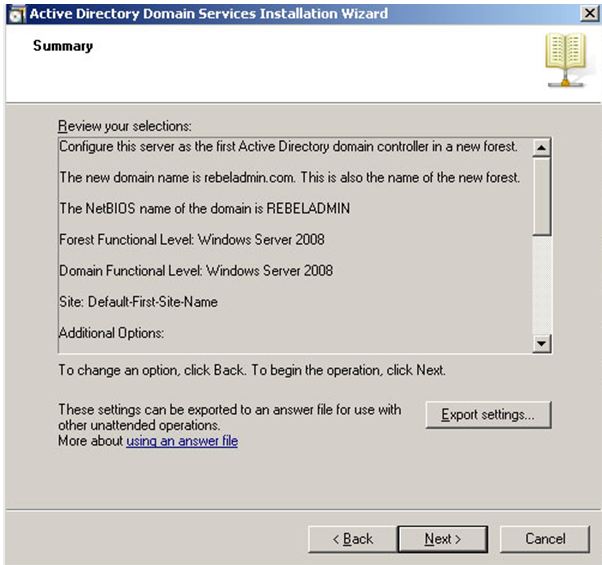Select 'Configure this server as the first' line
The image size is (602, 565).
(288, 147)
